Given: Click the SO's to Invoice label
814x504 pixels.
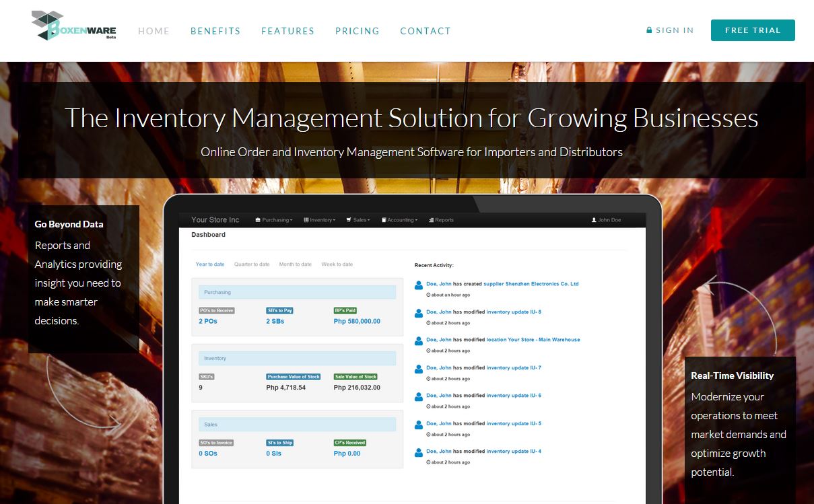Looking at the screenshot, I should [x=215, y=443].
